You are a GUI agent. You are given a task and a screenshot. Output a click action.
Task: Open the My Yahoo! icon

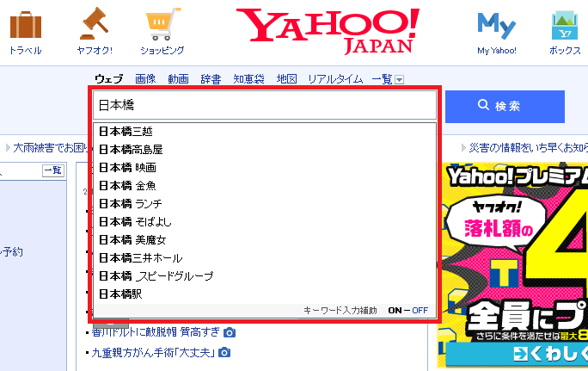(497, 26)
